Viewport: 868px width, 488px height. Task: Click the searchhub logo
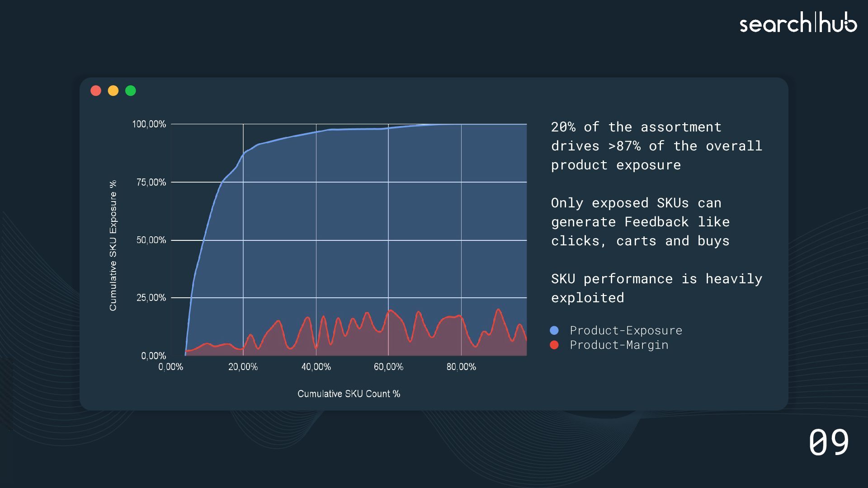click(x=798, y=23)
